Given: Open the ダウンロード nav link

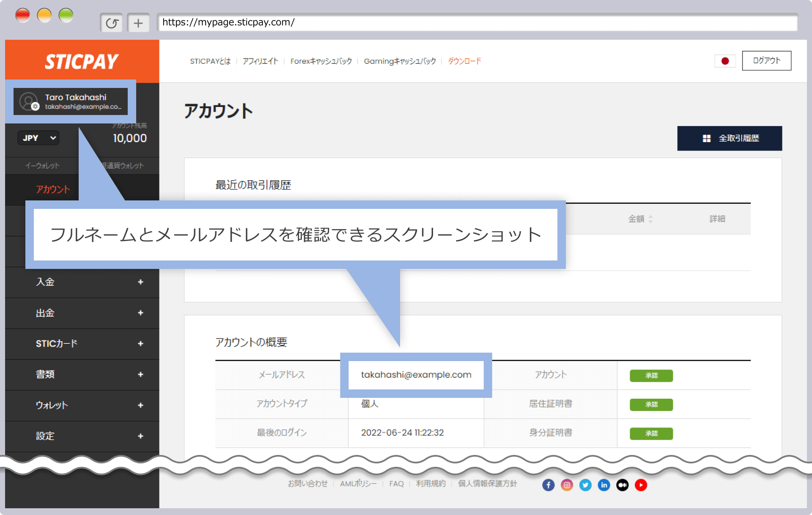Looking at the screenshot, I should 464,61.
